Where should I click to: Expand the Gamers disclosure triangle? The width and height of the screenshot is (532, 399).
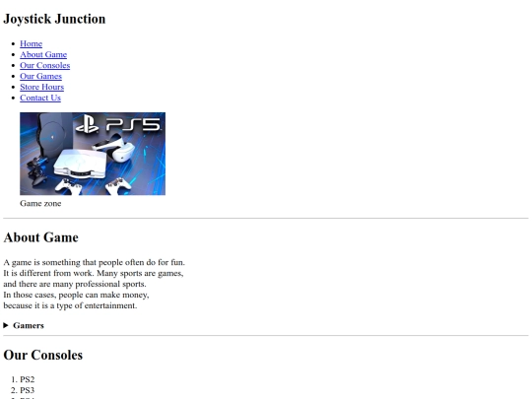click(6, 325)
